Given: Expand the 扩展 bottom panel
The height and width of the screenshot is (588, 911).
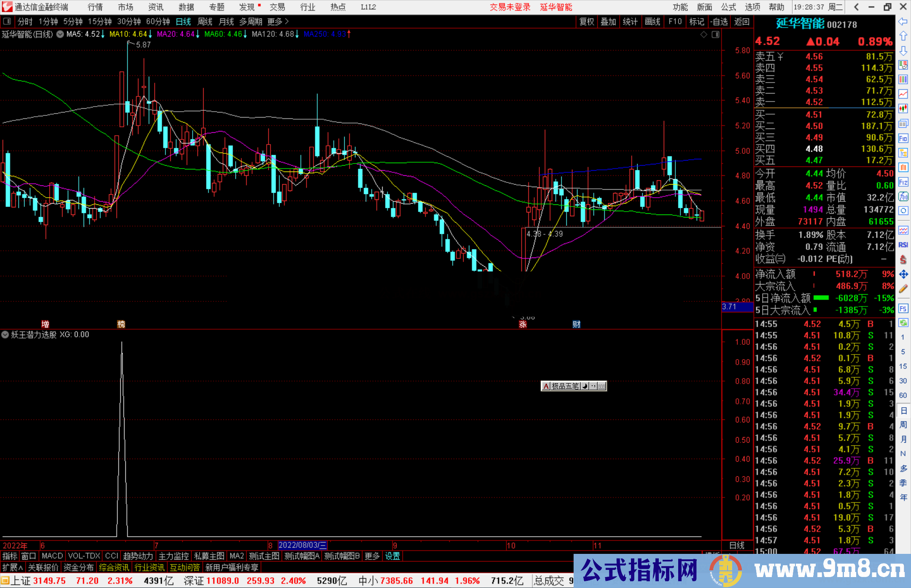Looking at the screenshot, I should pyautogui.click(x=13, y=567).
